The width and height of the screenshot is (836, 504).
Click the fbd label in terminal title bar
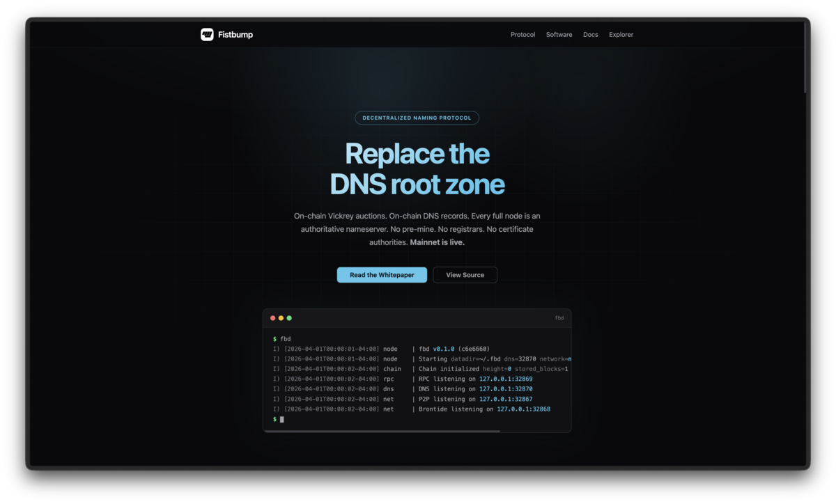(559, 318)
